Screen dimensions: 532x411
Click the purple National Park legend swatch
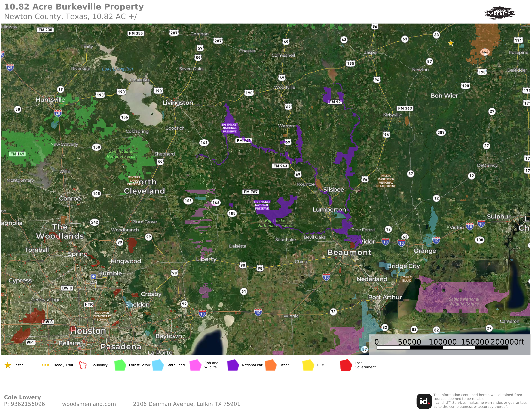(x=233, y=365)
